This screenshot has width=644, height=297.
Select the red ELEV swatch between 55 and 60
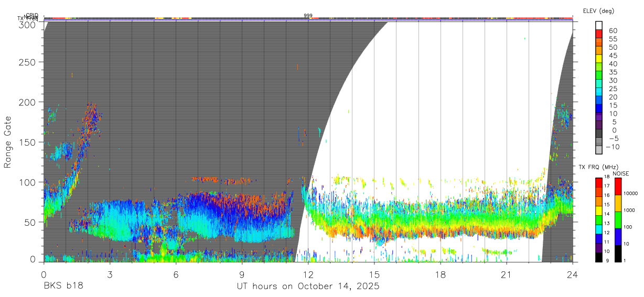pyautogui.click(x=599, y=34)
